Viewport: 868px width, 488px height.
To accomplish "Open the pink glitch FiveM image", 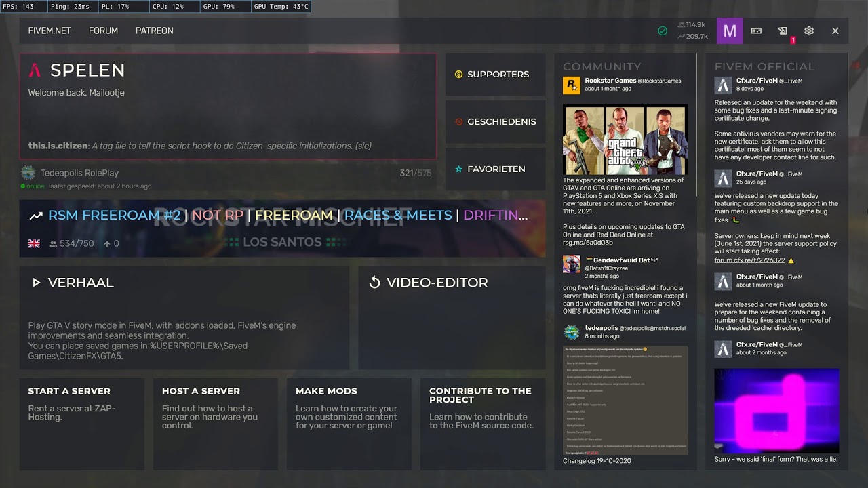I will tap(776, 410).
